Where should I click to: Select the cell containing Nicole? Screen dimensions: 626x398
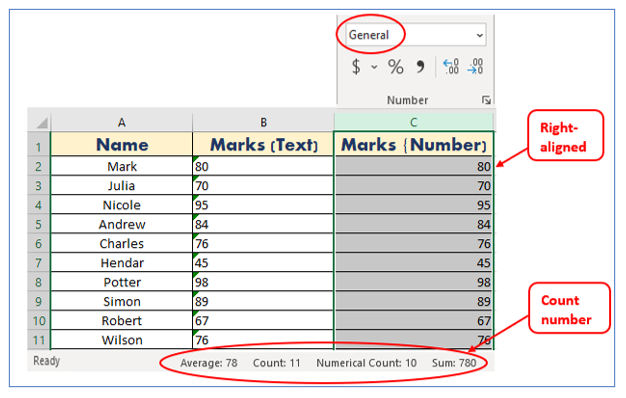click(122, 205)
